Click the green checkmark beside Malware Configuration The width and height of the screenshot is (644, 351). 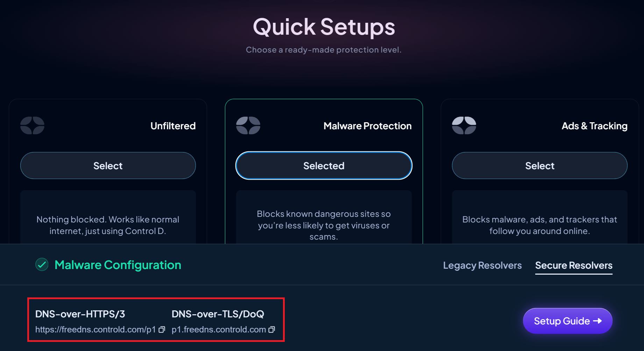tap(42, 265)
